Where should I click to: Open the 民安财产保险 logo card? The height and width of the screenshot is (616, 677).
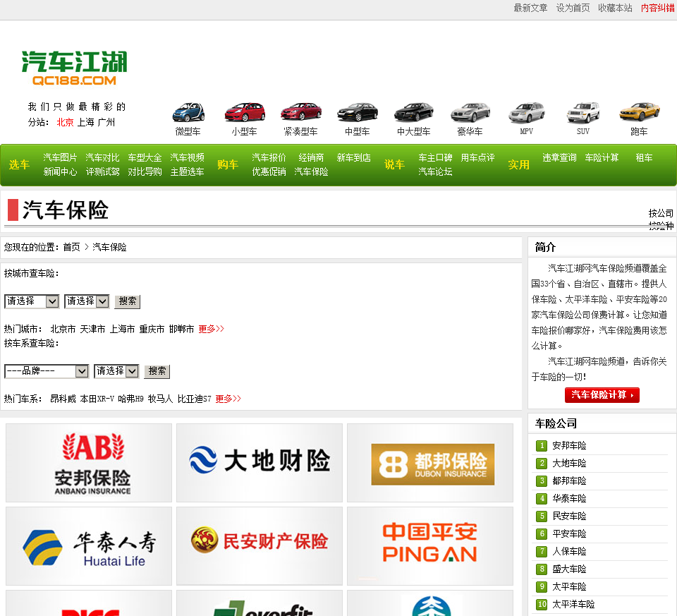tap(260, 546)
